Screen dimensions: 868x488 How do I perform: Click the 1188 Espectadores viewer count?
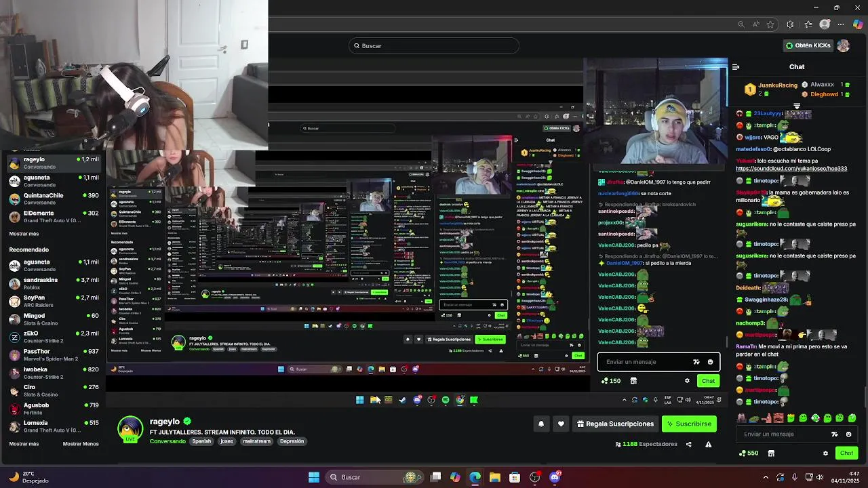(646, 444)
